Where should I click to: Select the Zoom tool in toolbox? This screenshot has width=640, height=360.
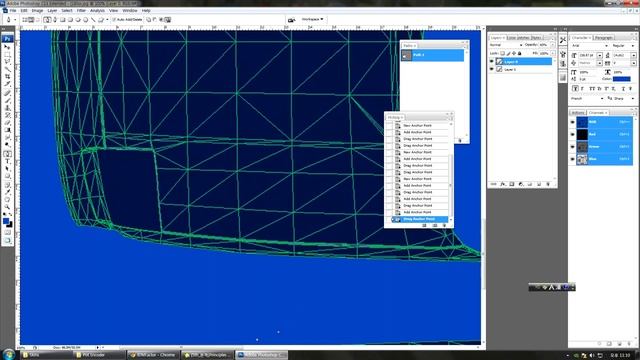7,207
